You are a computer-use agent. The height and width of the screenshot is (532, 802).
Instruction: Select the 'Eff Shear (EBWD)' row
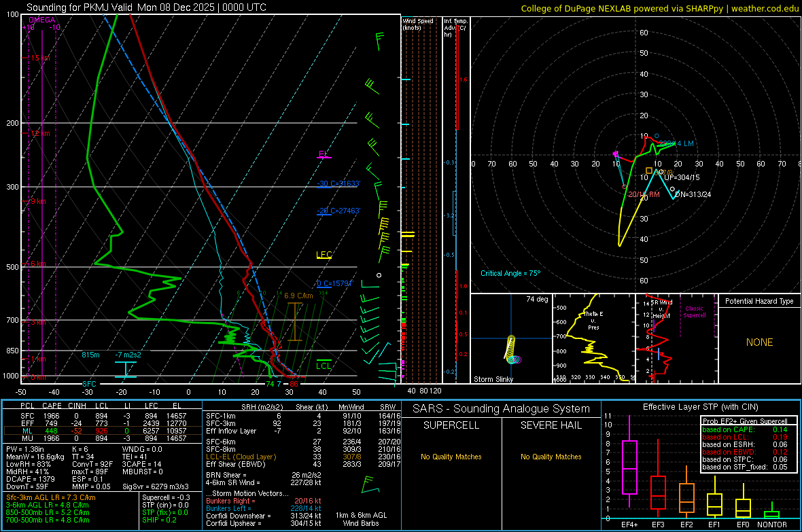(303, 465)
